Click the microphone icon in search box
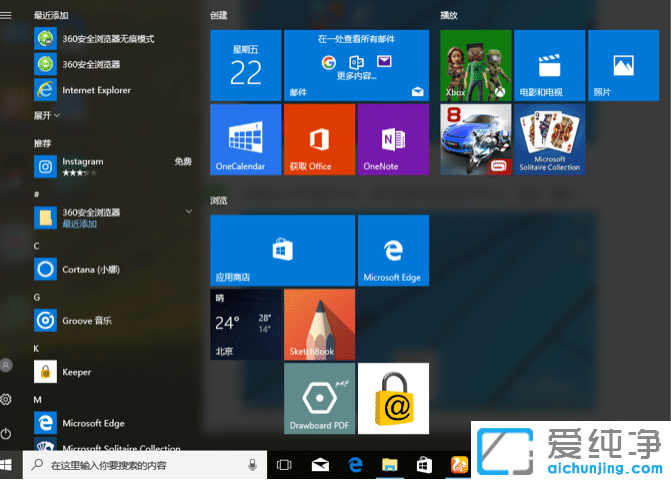This screenshot has width=671, height=481. pyautogui.click(x=252, y=465)
